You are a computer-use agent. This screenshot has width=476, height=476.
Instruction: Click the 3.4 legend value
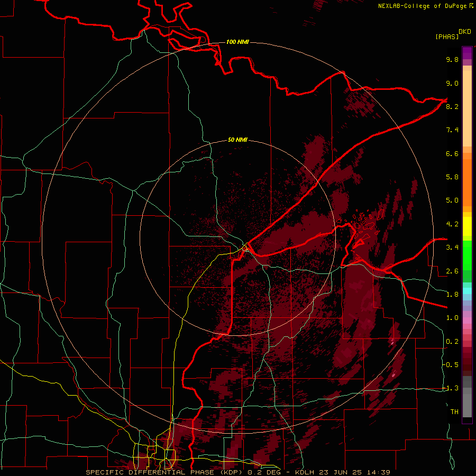[452, 248]
